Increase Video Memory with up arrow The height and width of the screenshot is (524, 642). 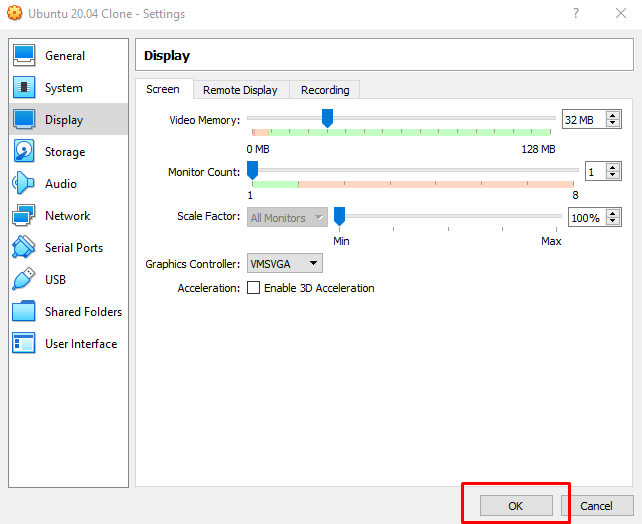click(613, 115)
